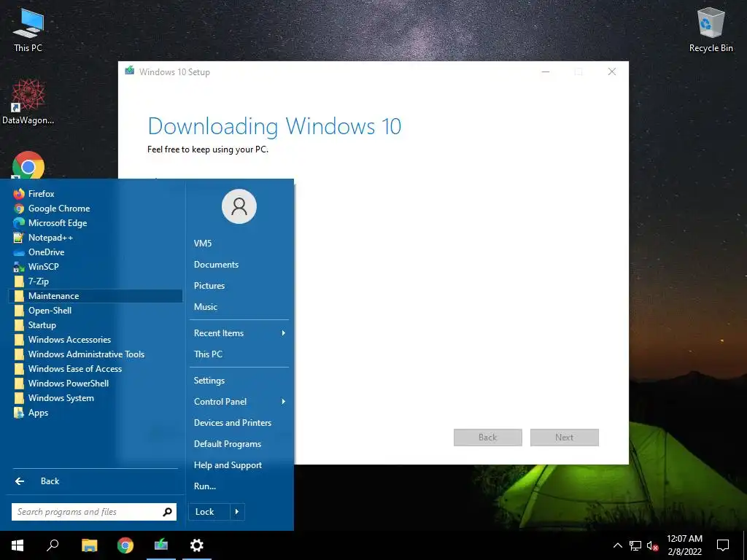
Task: Open the Firefox icon in the start menu
Action: [x=19, y=194]
